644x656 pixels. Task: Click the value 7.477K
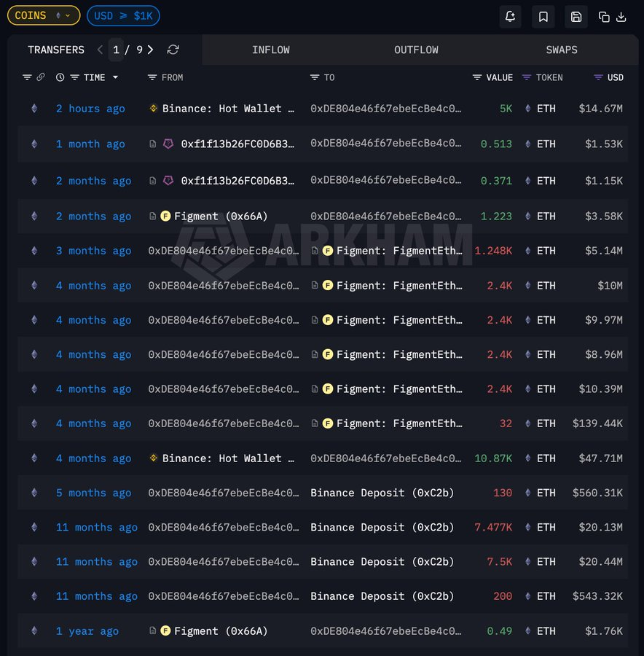[493, 527]
